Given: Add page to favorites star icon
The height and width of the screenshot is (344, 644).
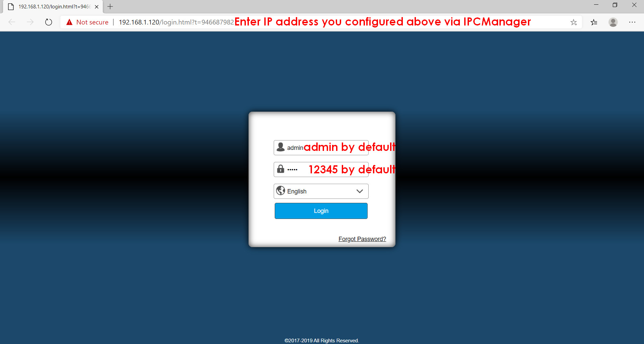Looking at the screenshot, I should pyautogui.click(x=574, y=22).
